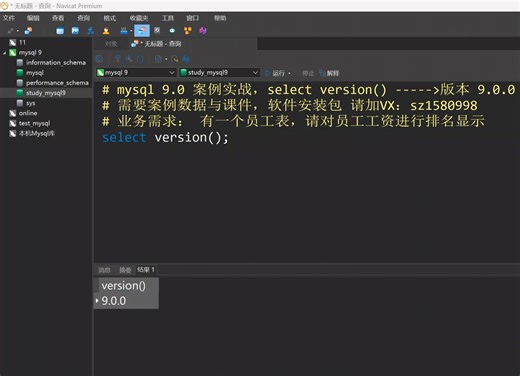The image size is (520, 376).
Task: Click the Code Snippet parentheses icon
Action: pyautogui.click(x=140, y=59)
